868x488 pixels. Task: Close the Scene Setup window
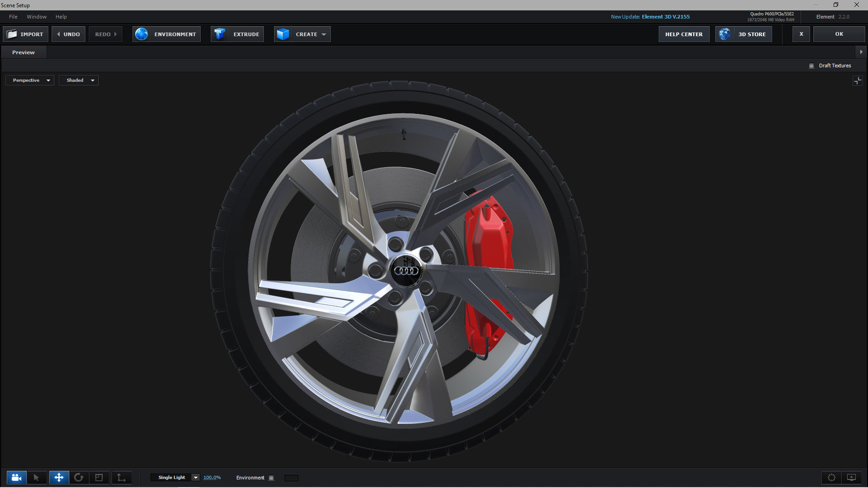[857, 5]
